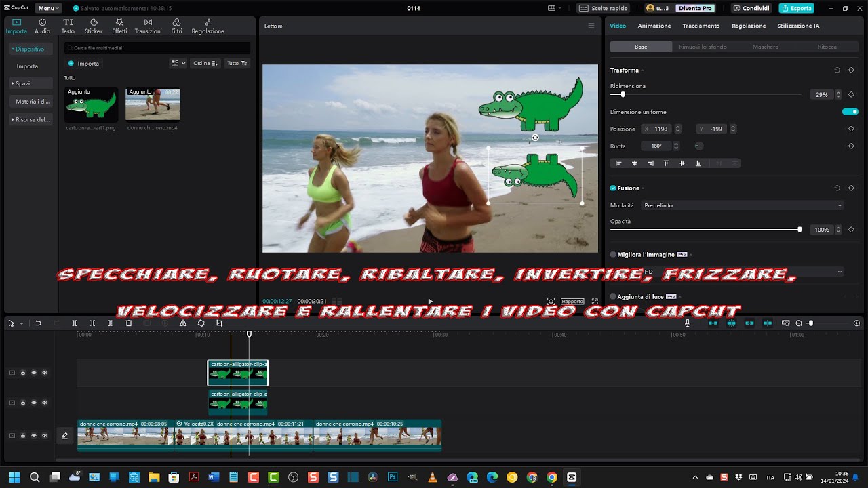Click the player fullscreen icon
The height and width of the screenshot is (488, 868).
point(595,302)
